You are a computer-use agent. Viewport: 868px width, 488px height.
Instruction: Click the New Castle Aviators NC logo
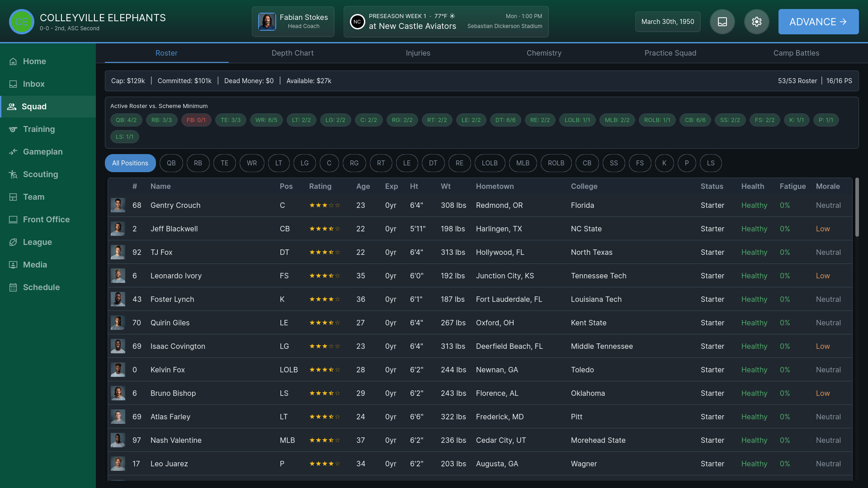click(357, 22)
